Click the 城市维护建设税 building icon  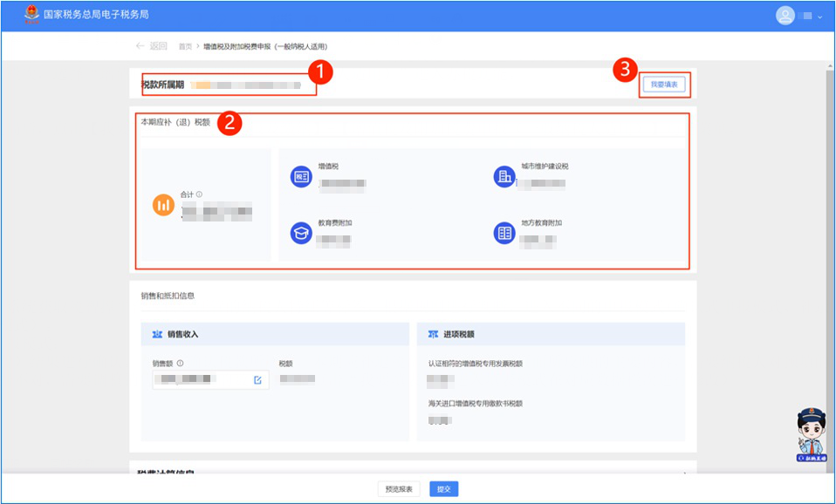[504, 176]
